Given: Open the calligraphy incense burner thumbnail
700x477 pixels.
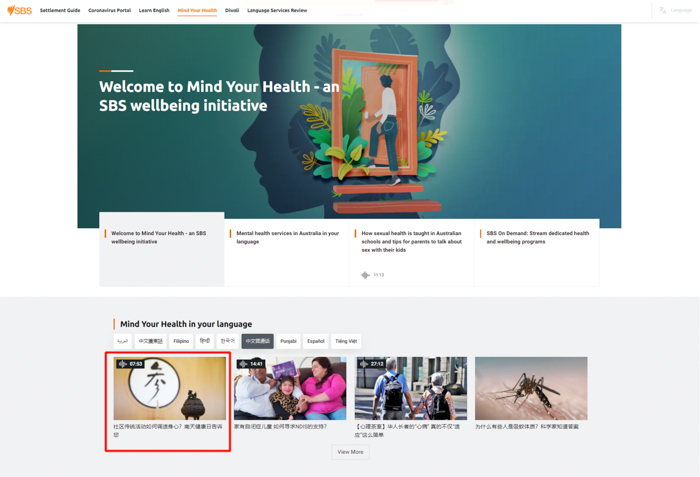Looking at the screenshot, I should (x=170, y=388).
